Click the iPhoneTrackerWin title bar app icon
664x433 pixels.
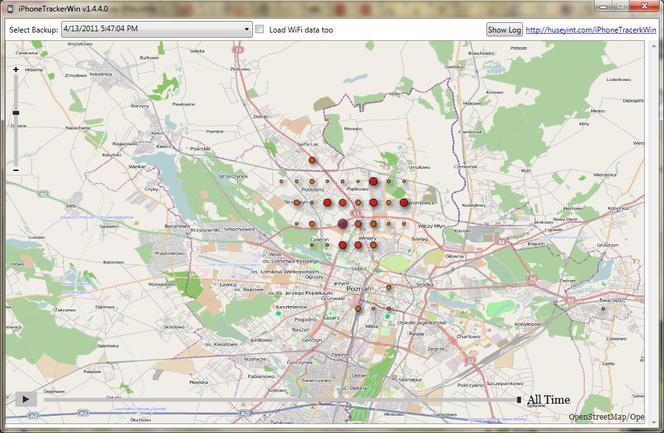click(10, 8)
